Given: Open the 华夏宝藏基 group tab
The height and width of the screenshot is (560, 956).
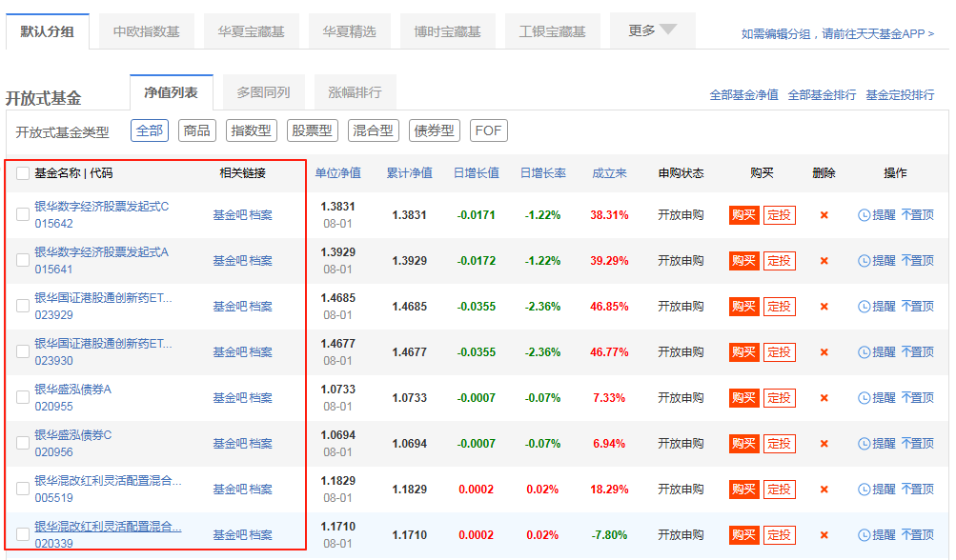Looking at the screenshot, I should [x=252, y=31].
